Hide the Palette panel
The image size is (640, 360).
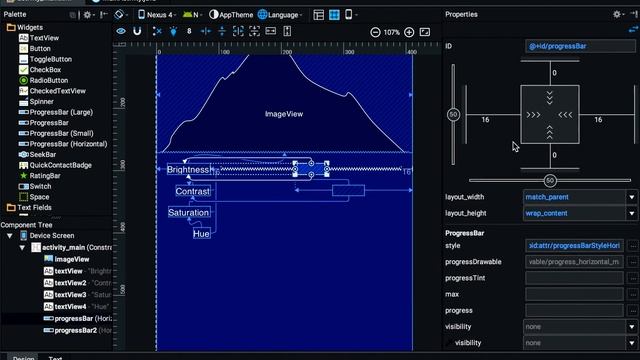(x=104, y=15)
